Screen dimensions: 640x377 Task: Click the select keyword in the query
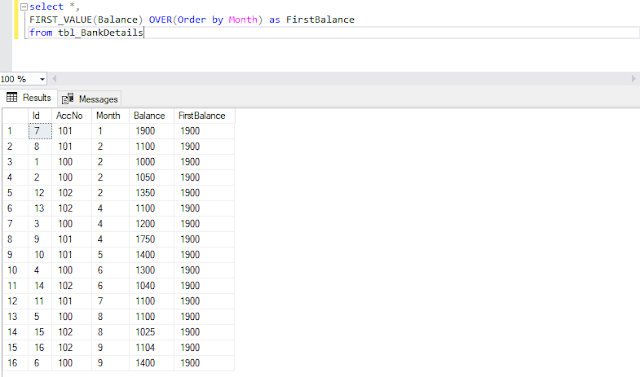click(46, 7)
